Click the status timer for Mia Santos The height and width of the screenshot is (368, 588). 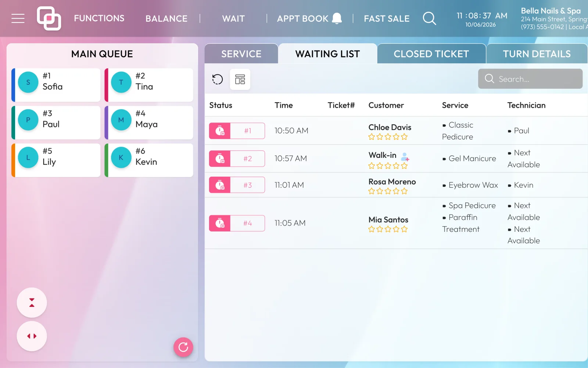coord(220,223)
